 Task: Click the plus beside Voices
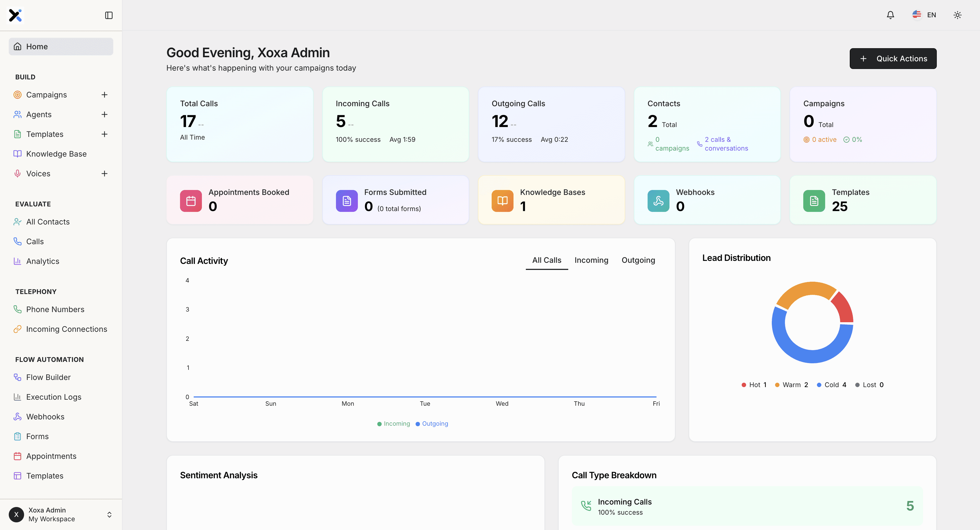pos(104,174)
